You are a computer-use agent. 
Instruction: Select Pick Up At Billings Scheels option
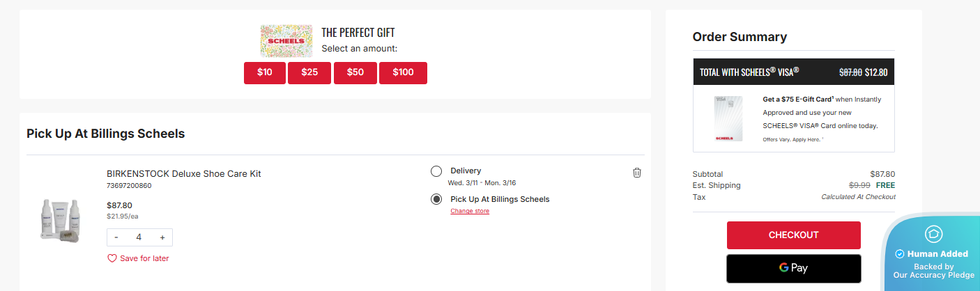click(x=436, y=199)
